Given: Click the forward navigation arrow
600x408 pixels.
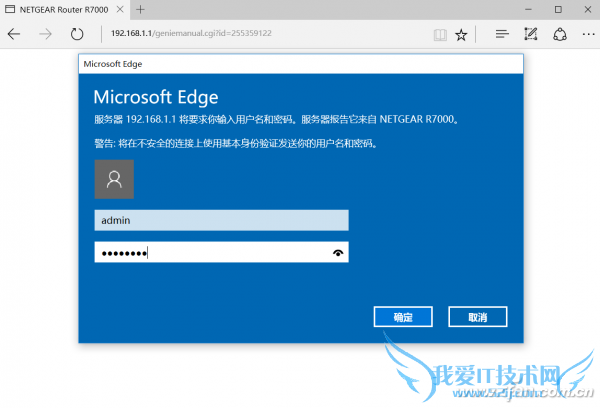Looking at the screenshot, I should (x=46, y=34).
